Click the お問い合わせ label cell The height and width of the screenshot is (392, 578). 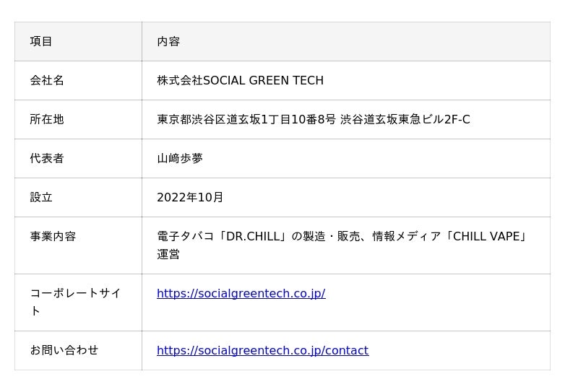tap(78, 350)
